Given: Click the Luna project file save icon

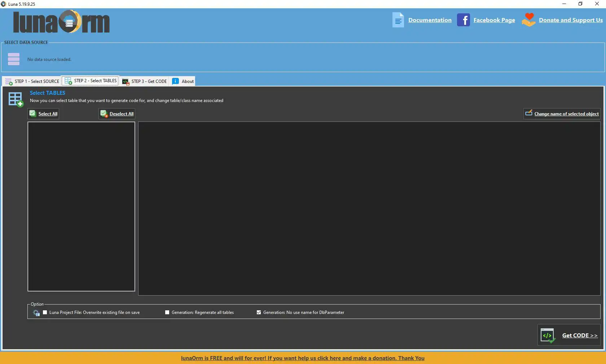Looking at the screenshot, I should [x=36, y=313].
